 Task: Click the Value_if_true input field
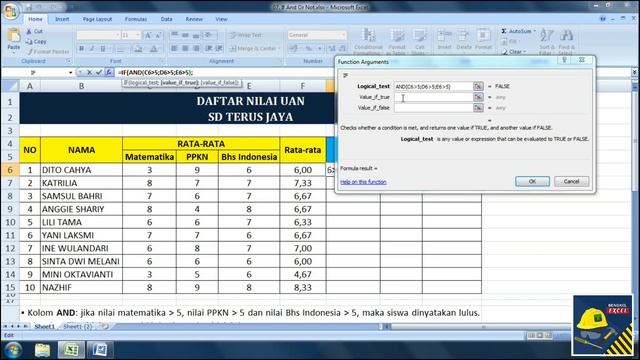point(433,97)
